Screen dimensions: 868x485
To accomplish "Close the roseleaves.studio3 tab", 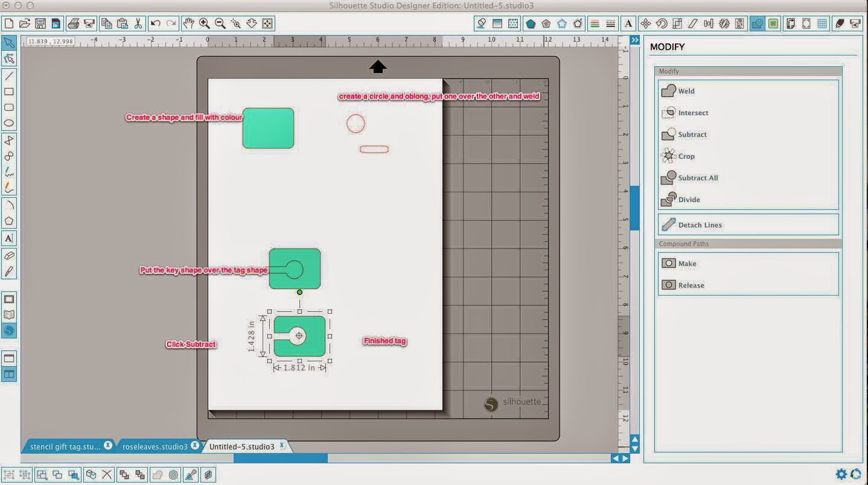I will point(195,446).
